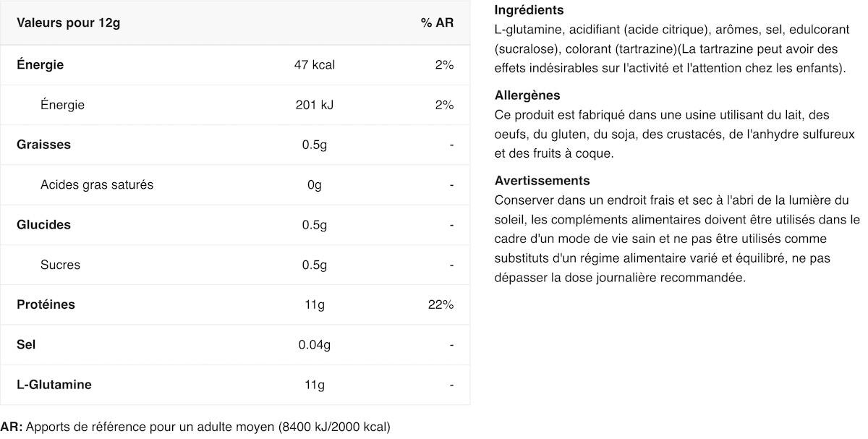
Task: Select the L-Glutamine row label
Action: [54, 385]
